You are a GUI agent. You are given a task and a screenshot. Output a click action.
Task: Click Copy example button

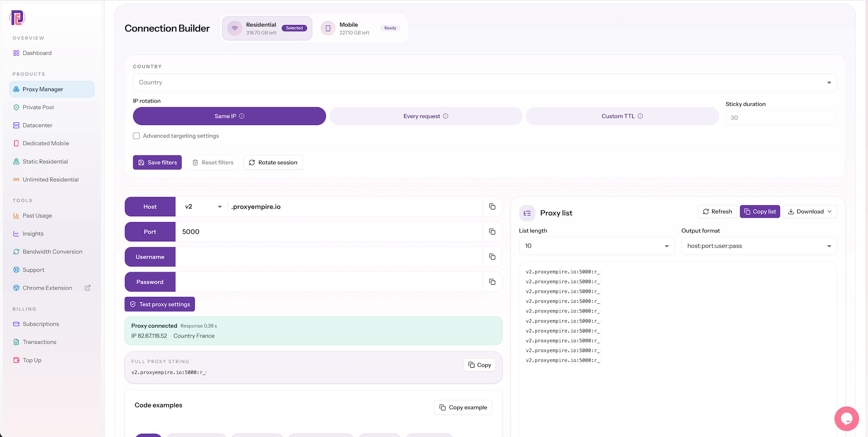tap(463, 407)
